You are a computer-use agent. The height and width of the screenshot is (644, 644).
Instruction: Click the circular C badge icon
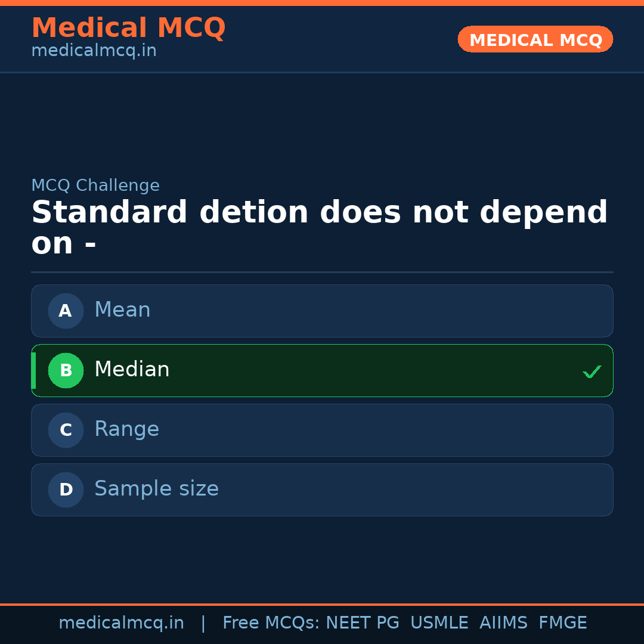(66, 430)
